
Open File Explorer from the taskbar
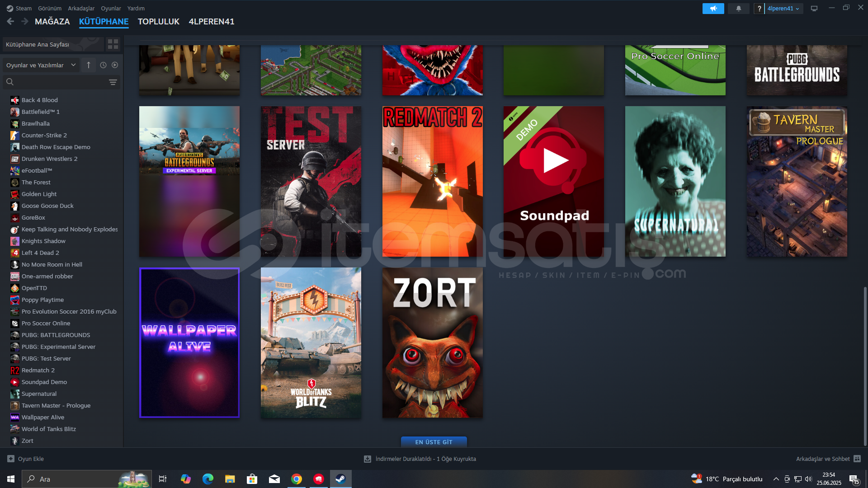pos(230,479)
